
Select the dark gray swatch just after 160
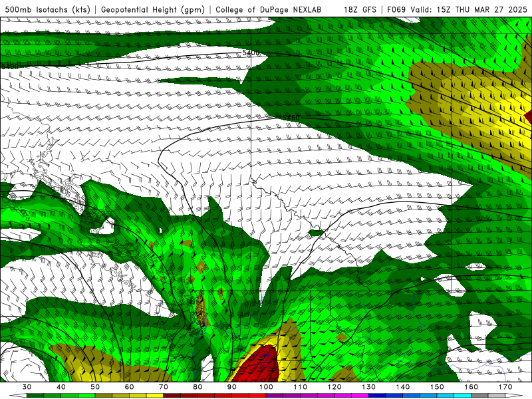pos(479,395)
